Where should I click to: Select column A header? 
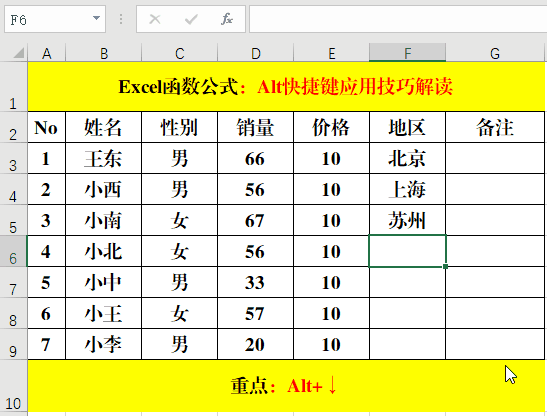(46, 53)
